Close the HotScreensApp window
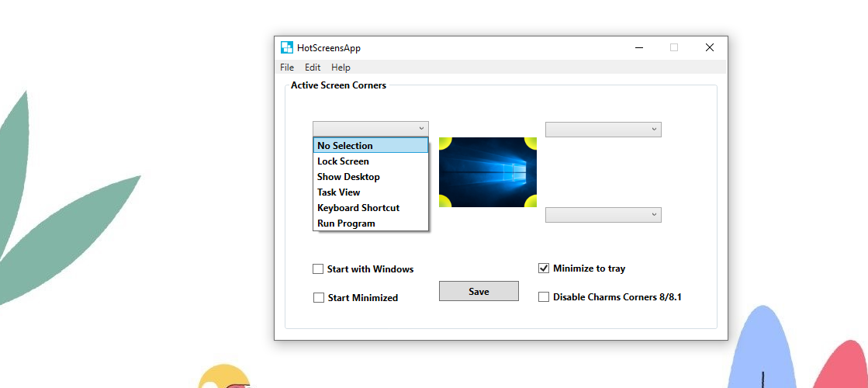868x388 pixels. pos(710,47)
